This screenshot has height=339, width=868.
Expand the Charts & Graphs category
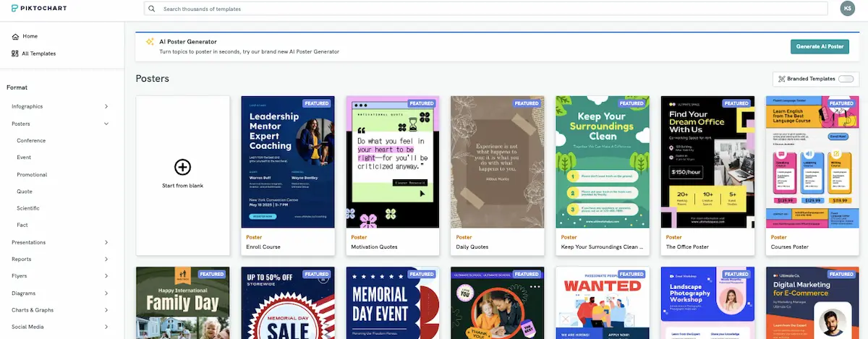pos(106,310)
